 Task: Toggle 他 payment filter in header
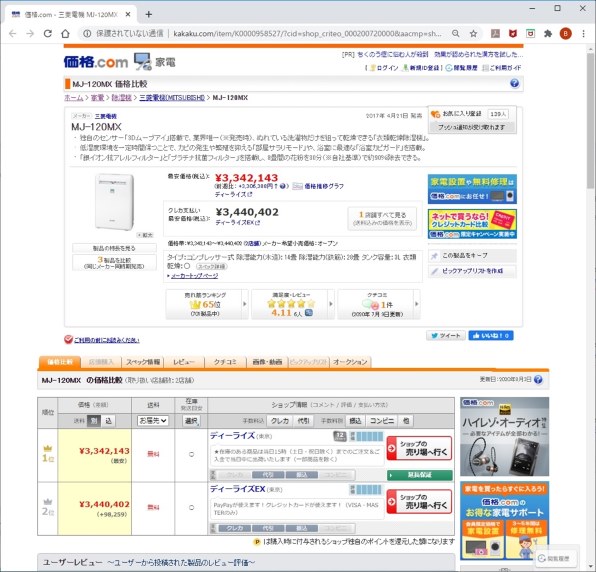(406, 421)
